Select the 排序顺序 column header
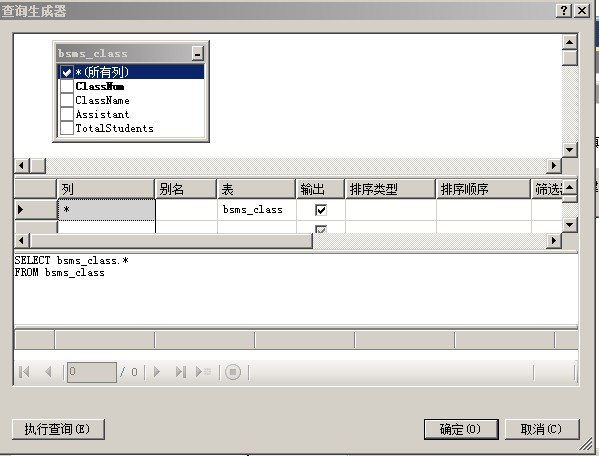The image size is (599, 456). (483, 189)
